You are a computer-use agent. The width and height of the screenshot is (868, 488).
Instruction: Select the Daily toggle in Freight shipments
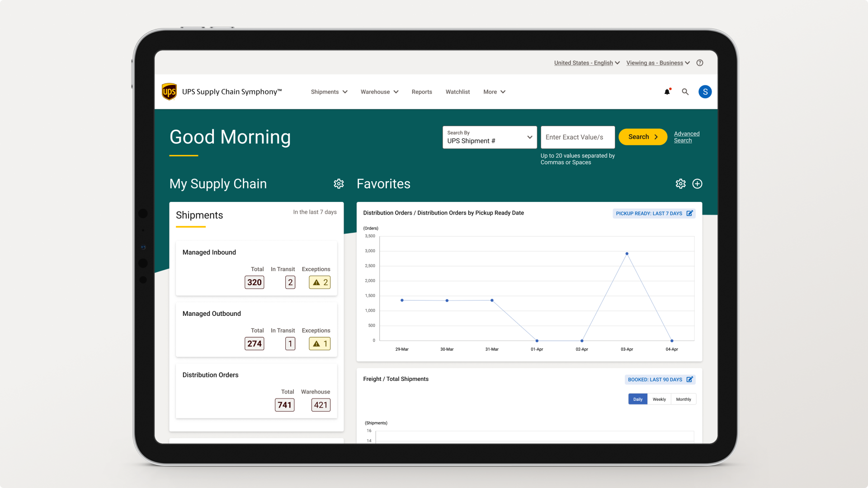[x=638, y=399]
